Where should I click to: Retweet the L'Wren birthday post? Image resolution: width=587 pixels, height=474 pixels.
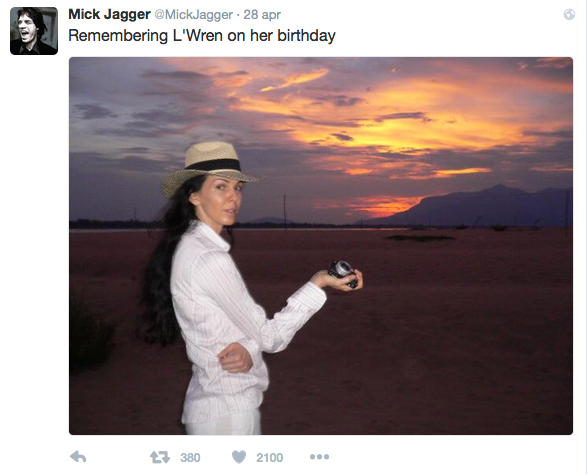[x=160, y=457]
